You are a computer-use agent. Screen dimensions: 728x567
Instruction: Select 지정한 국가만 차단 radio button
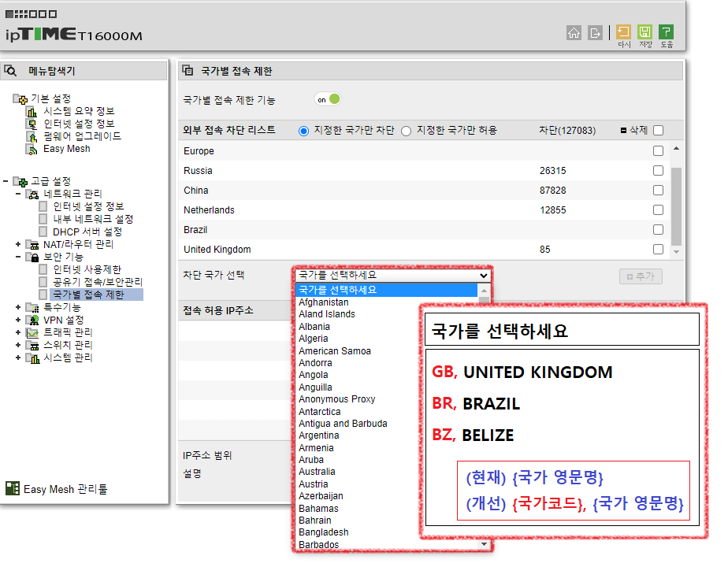(303, 131)
